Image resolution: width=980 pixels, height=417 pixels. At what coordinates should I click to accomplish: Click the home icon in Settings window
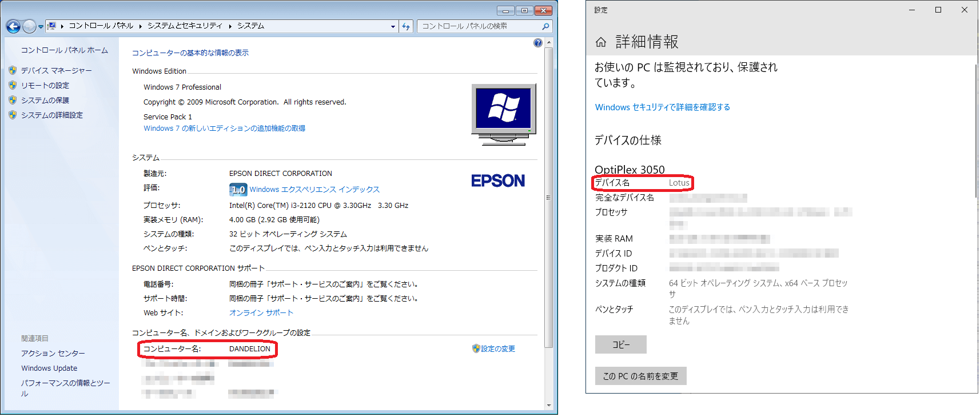point(601,42)
